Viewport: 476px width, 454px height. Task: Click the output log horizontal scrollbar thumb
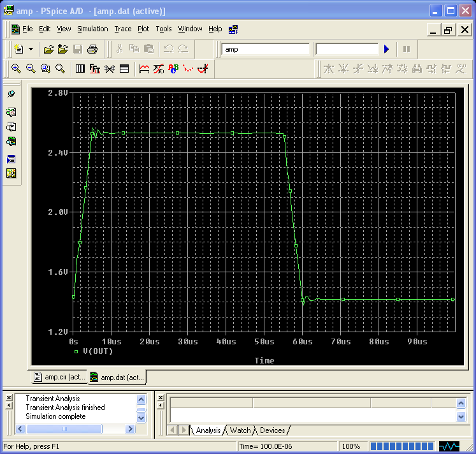point(64,428)
